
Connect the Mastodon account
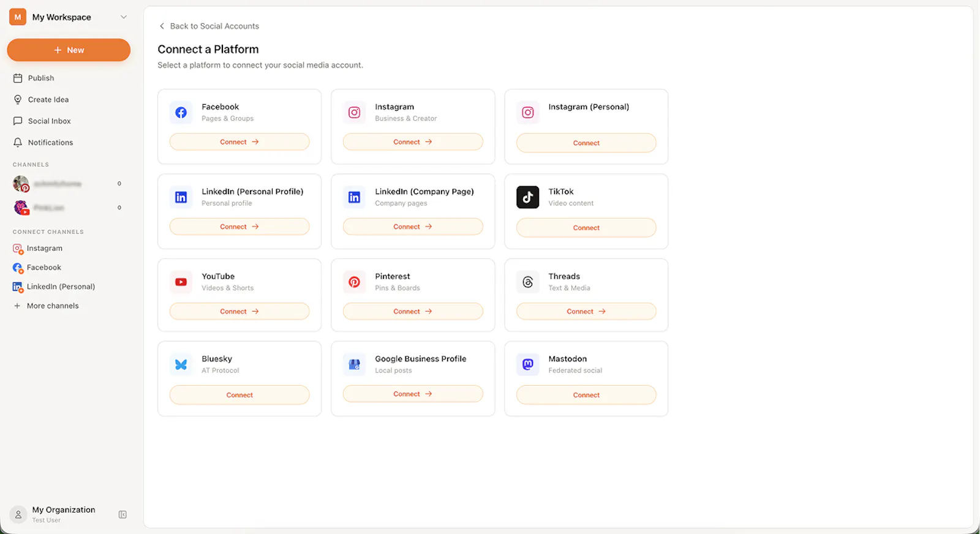coord(586,395)
